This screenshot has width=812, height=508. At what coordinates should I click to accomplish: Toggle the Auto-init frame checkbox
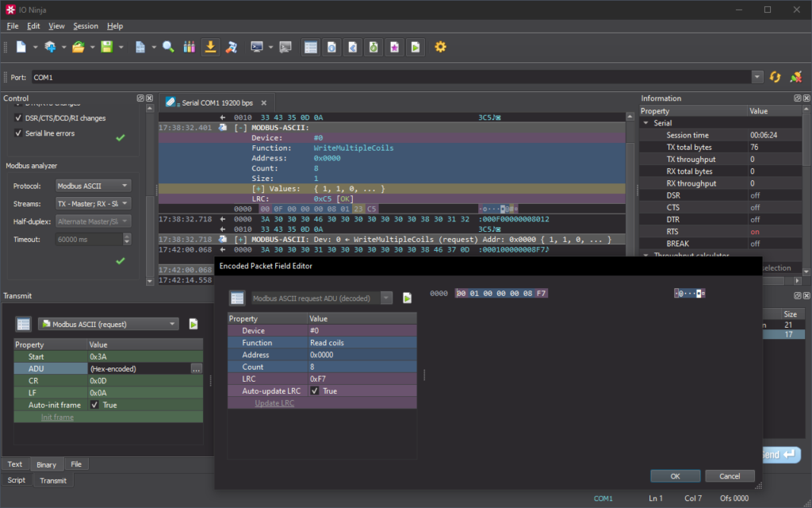[95, 405]
